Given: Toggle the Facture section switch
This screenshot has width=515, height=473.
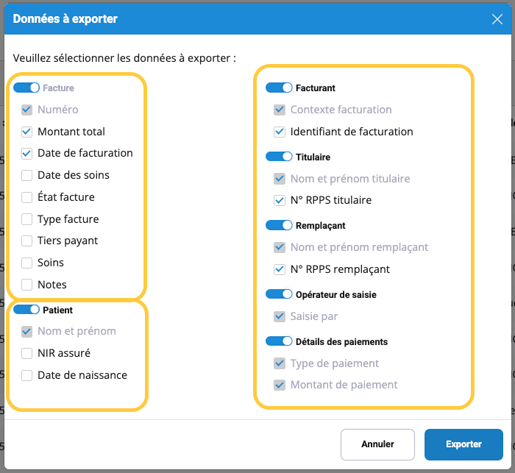Looking at the screenshot, I should pos(26,88).
